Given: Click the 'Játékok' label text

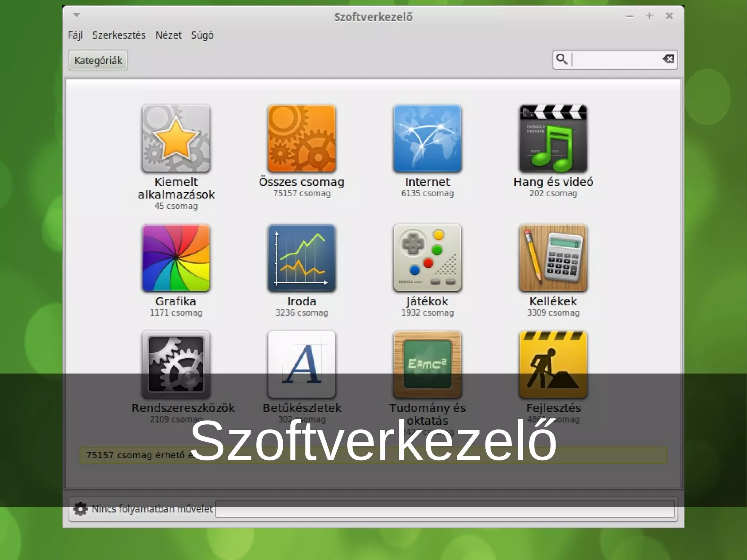Looking at the screenshot, I should pos(427,301).
